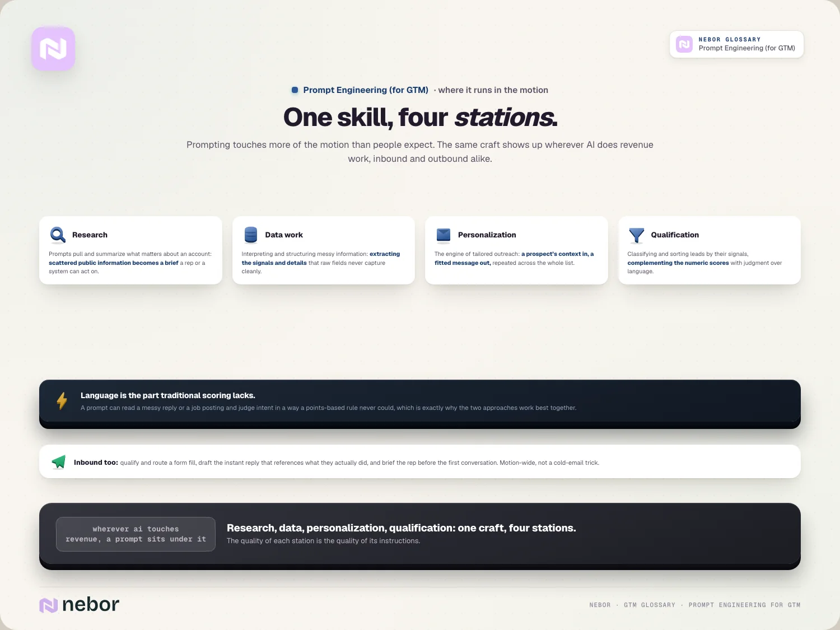Click 'A prompt can read a messy reply' sentence
The width and height of the screenshot is (840, 630).
pos(328,408)
